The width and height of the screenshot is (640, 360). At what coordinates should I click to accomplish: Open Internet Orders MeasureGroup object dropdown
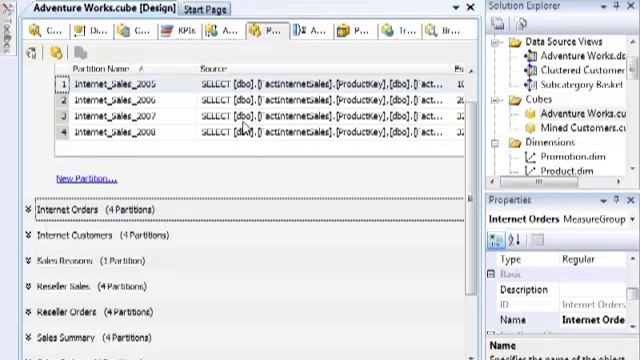632,220
